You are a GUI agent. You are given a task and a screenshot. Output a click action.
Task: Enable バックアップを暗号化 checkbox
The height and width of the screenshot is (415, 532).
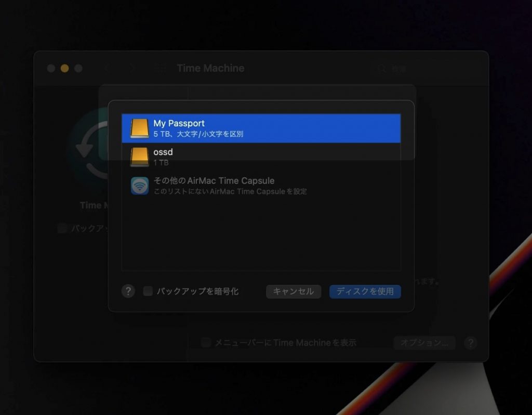click(x=148, y=291)
